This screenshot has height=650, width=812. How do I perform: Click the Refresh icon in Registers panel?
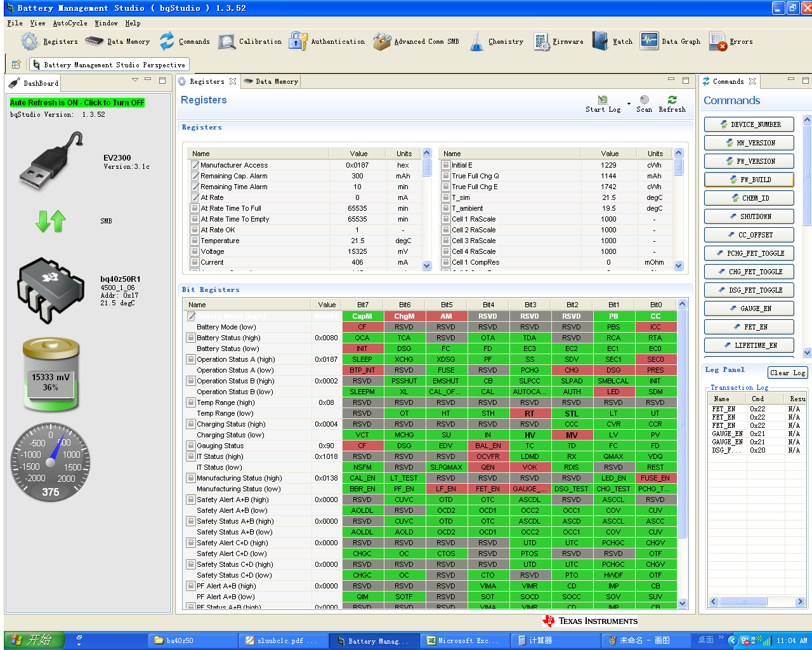coord(672,100)
